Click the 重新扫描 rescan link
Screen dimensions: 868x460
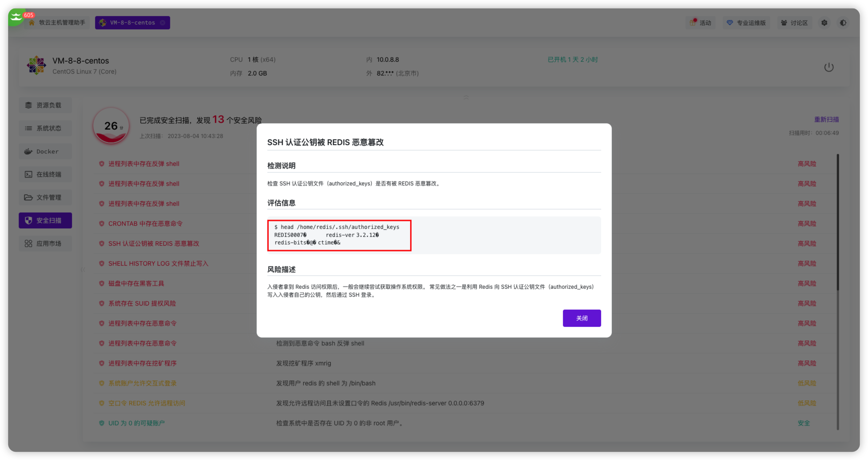click(x=826, y=119)
